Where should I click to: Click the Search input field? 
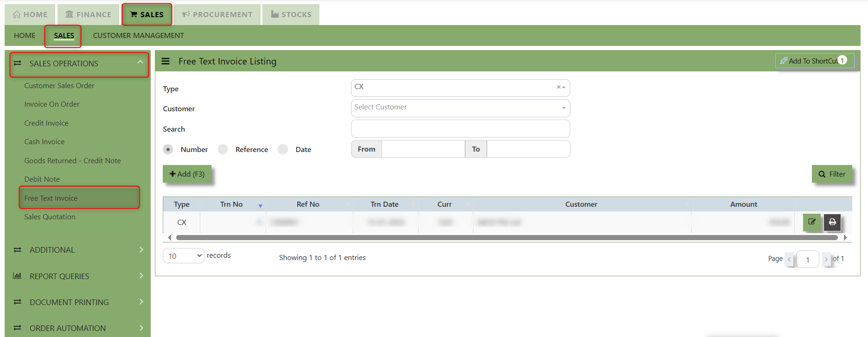coord(460,129)
